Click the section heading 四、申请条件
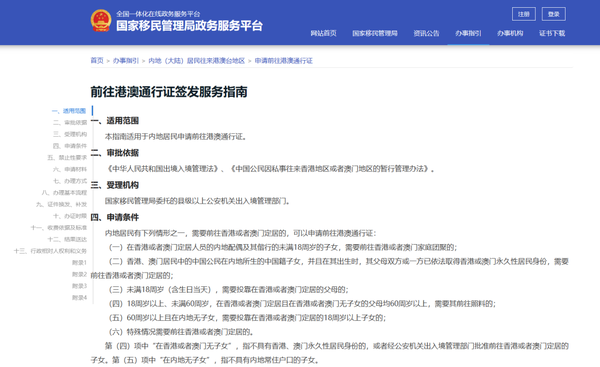The width and height of the screenshot is (600, 367). point(114,217)
